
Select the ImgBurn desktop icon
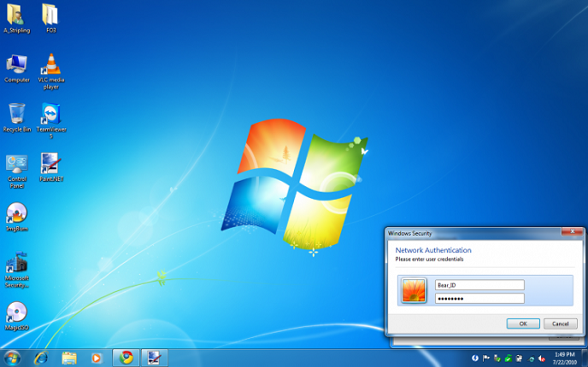[16, 214]
